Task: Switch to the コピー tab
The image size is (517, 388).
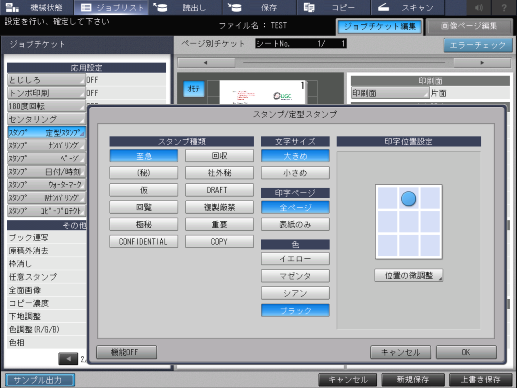Action: (x=333, y=7)
